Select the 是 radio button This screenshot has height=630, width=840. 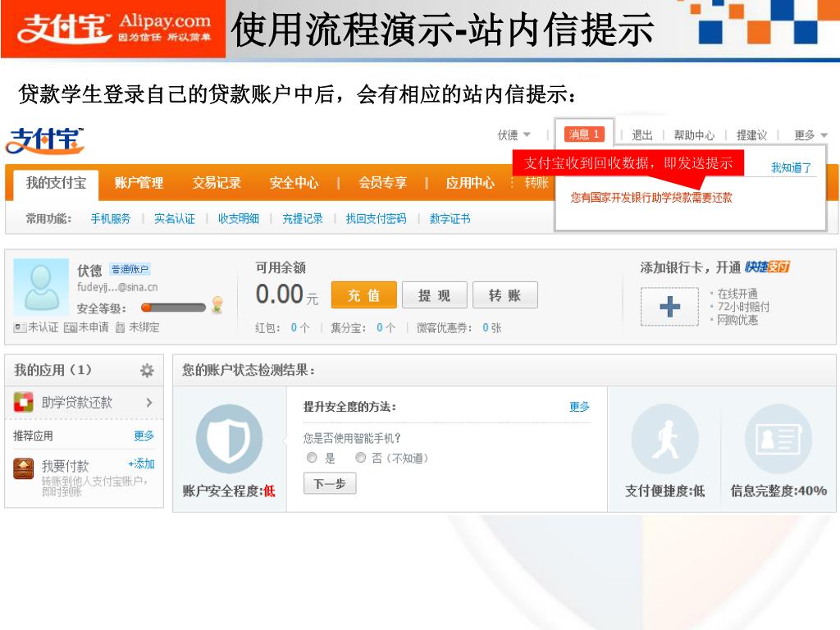tap(312, 458)
